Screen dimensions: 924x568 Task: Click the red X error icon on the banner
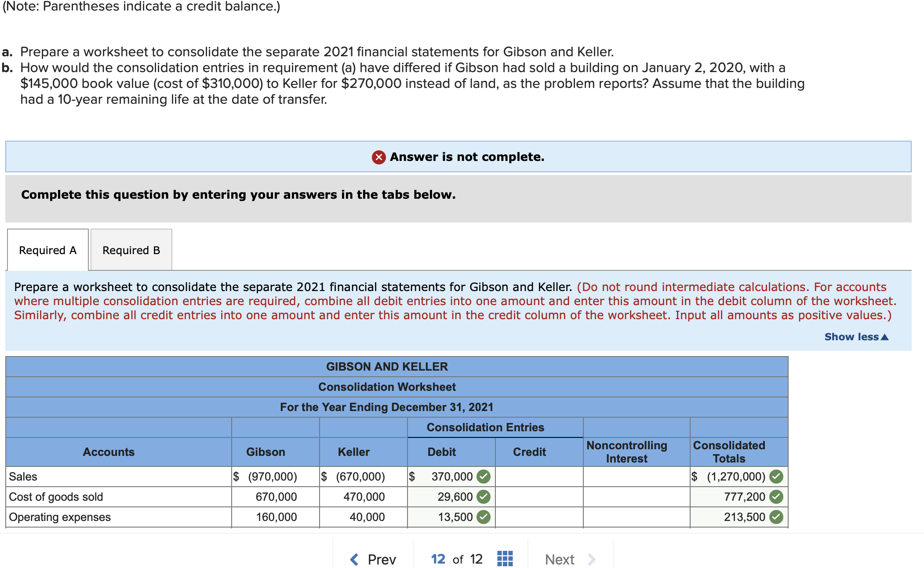(378, 157)
